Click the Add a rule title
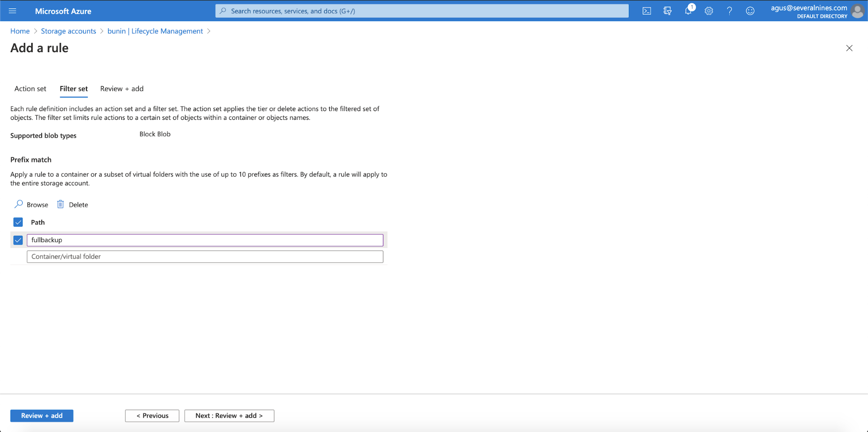Image resolution: width=868 pixels, height=432 pixels. pyautogui.click(x=40, y=48)
